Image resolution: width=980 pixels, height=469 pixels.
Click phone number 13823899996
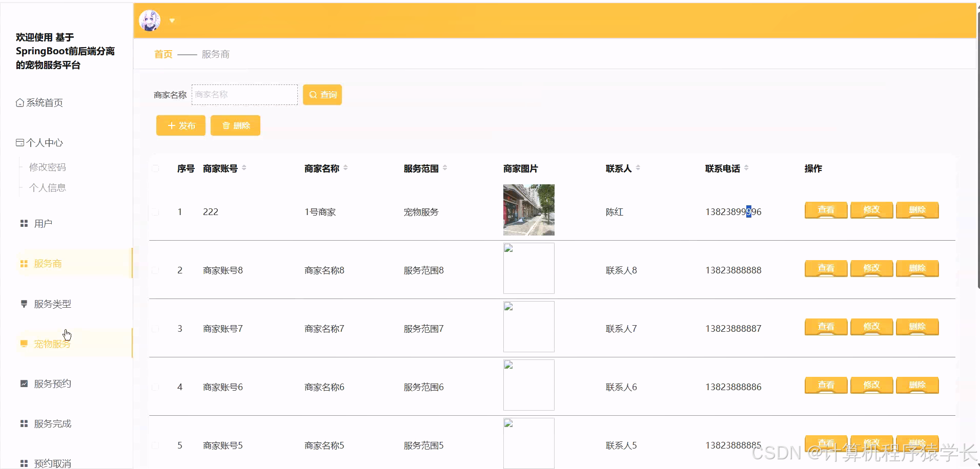pyautogui.click(x=733, y=212)
